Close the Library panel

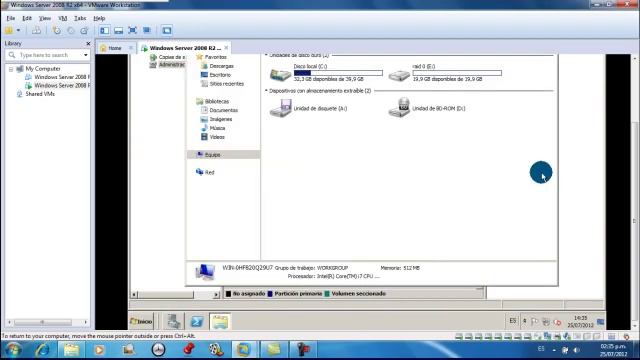(x=88, y=44)
